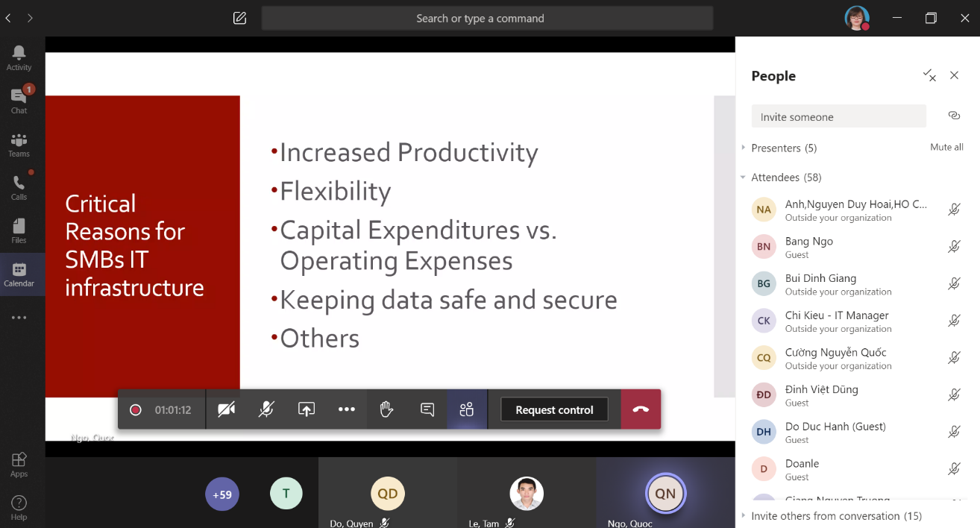Toggle your camera on
This screenshot has width=980, height=528.
(x=227, y=409)
